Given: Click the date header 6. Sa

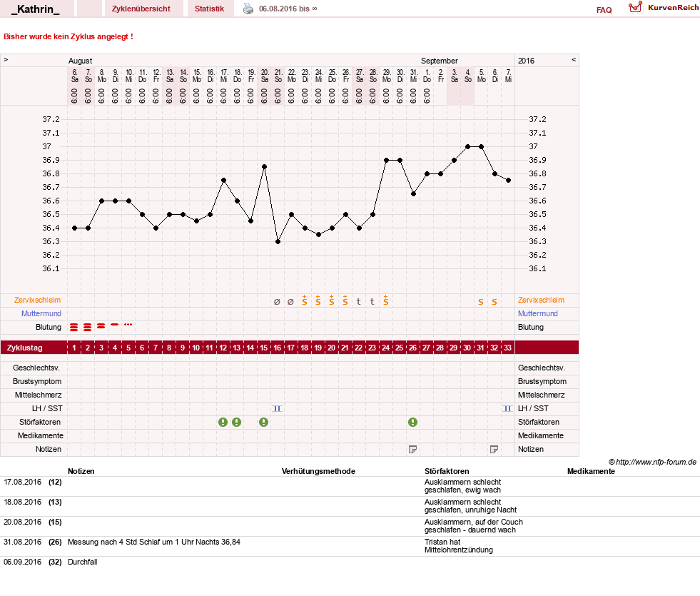Looking at the screenshot, I should tap(74, 76).
